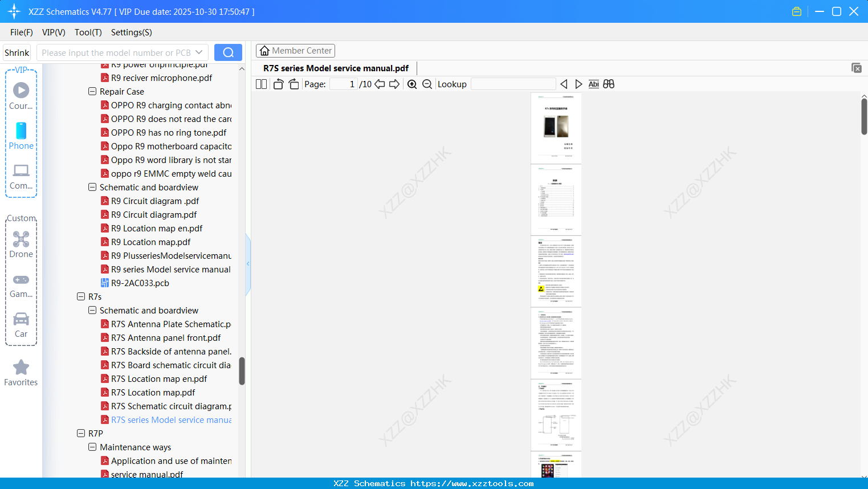Click the blue search magnifier button
The image size is (868, 489).
tap(228, 52)
